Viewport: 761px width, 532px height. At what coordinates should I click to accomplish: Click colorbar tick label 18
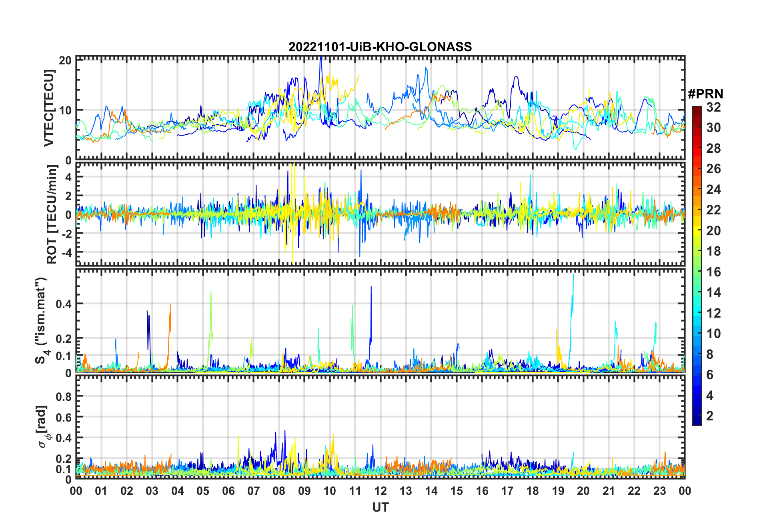click(713, 251)
